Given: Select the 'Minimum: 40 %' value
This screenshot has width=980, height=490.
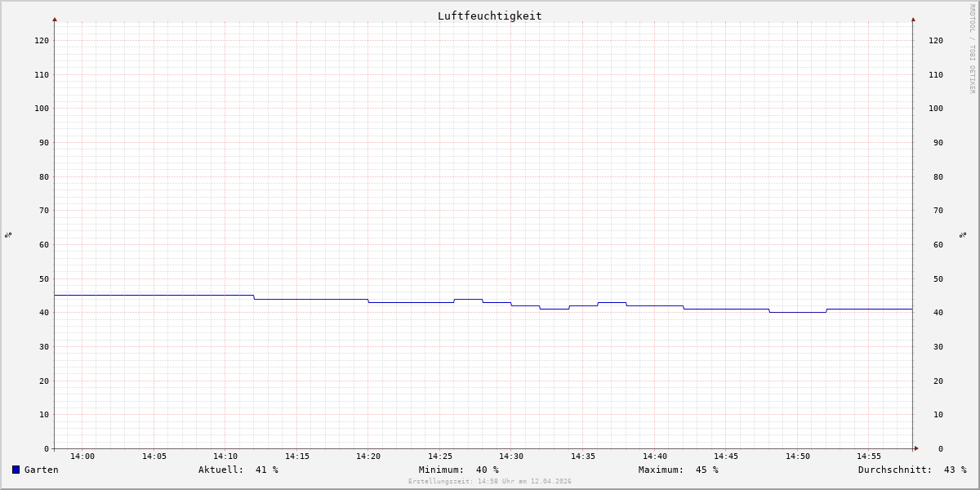Looking at the screenshot, I should click(x=459, y=470).
